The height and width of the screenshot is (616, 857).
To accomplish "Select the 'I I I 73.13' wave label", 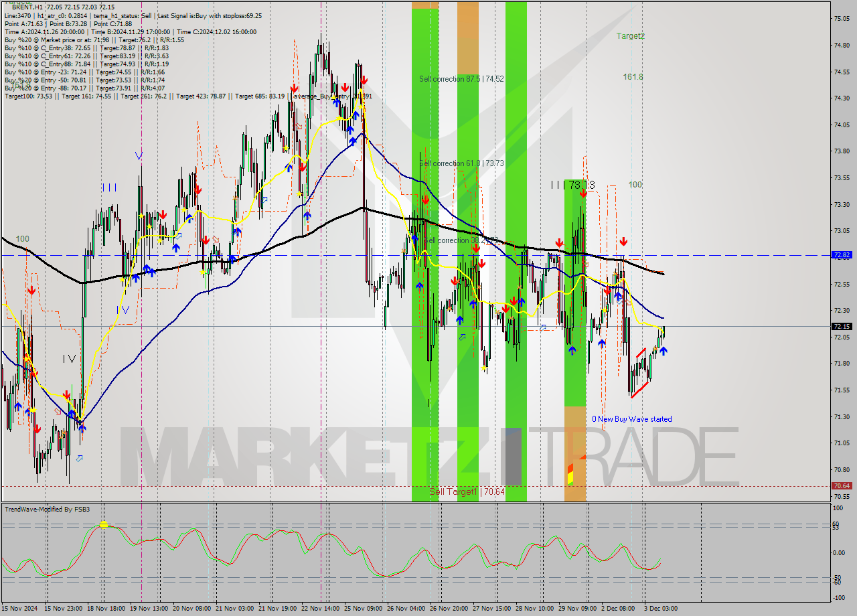I will coord(572,185).
